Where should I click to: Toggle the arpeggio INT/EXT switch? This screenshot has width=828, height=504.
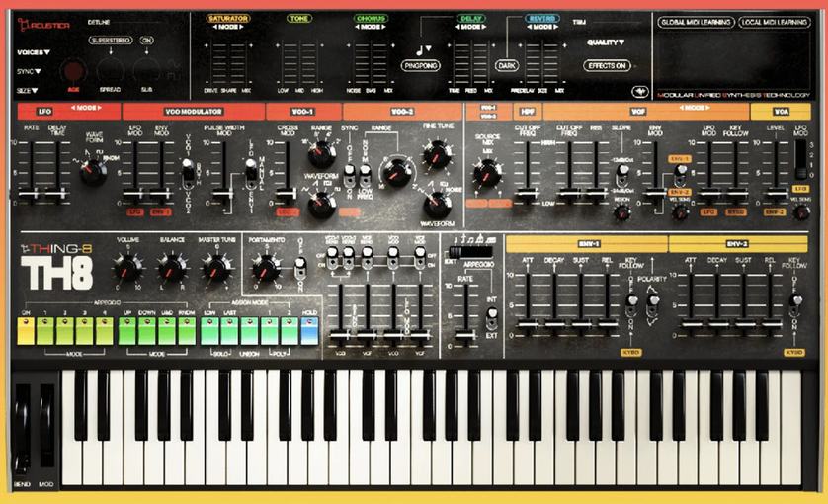(x=492, y=318)
